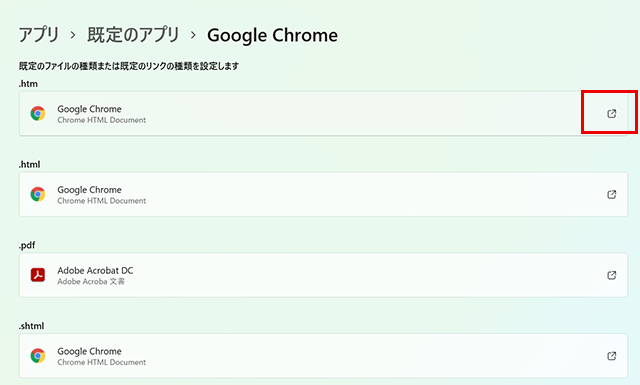Click external-link icon in .pdf row
Image resolution: width=640 pixels, height=385 pixels.
point(611,275)
